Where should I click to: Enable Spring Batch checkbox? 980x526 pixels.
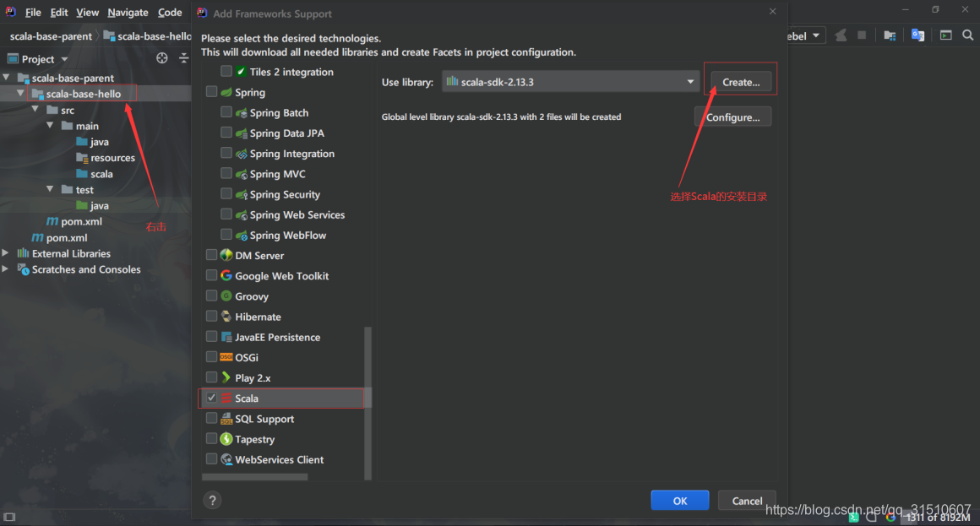pos(226,112)
